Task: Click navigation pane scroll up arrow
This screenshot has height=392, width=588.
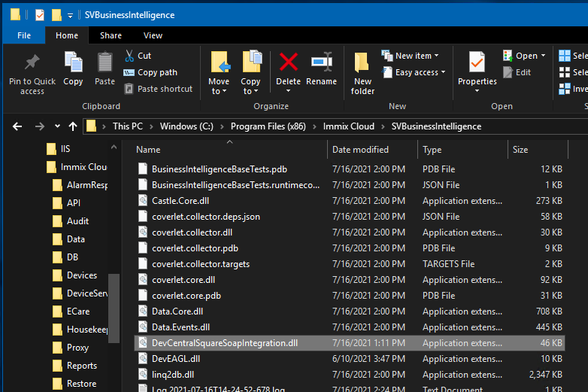Action: (114, 147)
